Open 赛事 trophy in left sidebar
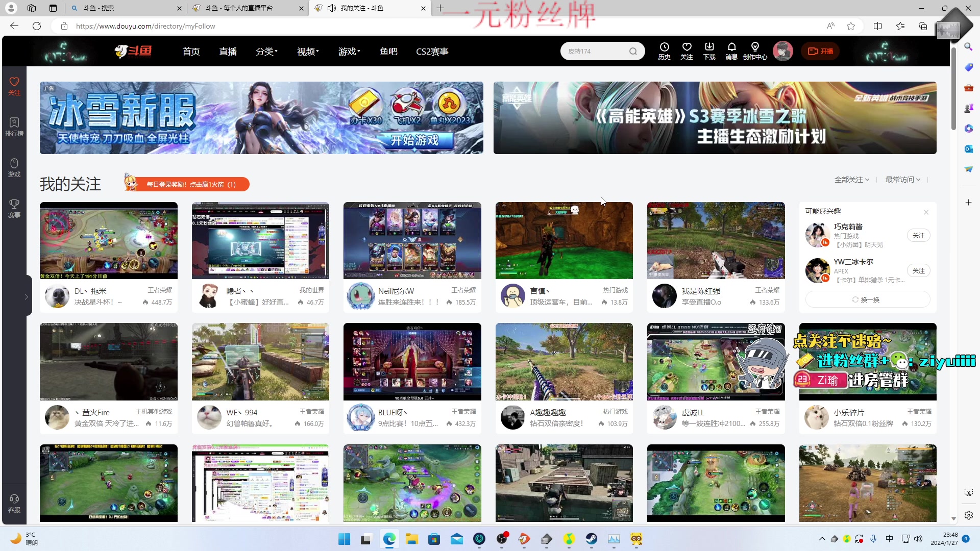Image resolution: width=980 pixels, height=551 pixels. pos(14,209)
